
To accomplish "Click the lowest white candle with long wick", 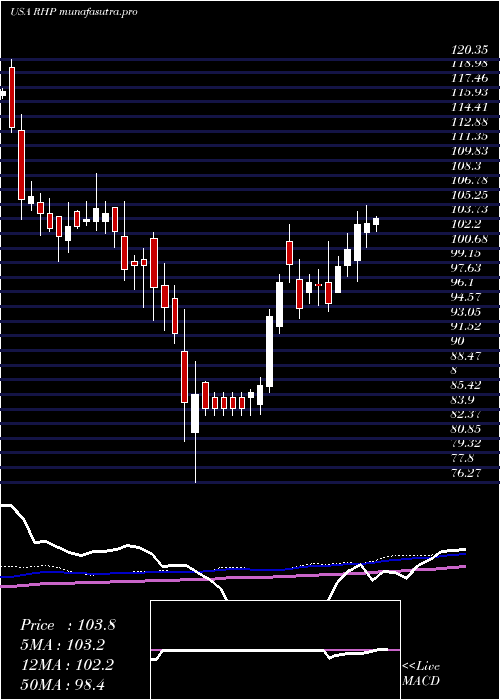I will point(195,413).
